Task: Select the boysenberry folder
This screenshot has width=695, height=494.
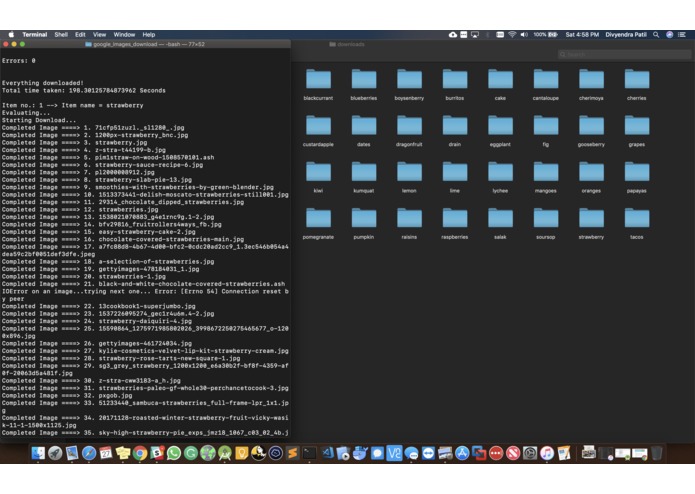Action: pyautogui.click(x=409, y=80)
